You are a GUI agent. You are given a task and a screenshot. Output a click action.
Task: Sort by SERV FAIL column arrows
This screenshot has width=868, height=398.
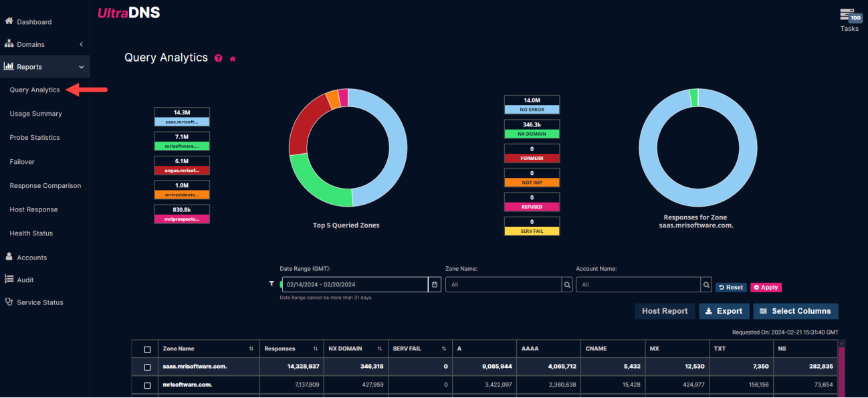click(444, 349)
